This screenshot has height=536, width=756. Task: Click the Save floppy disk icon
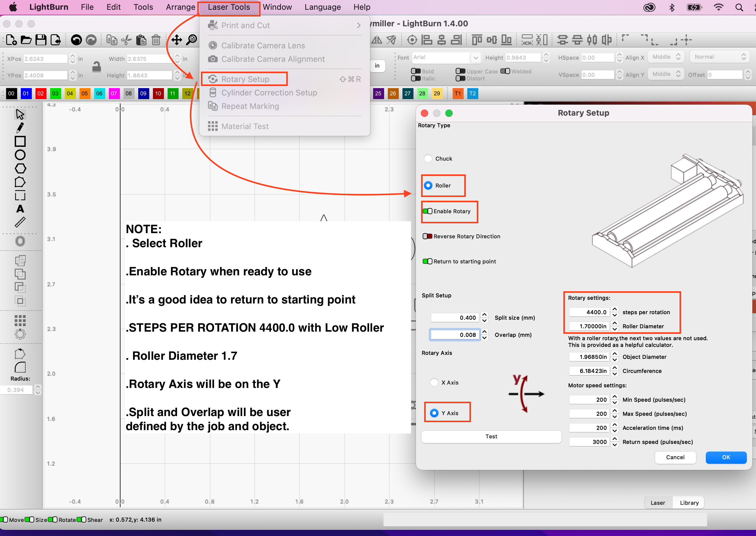pos(41,40)
